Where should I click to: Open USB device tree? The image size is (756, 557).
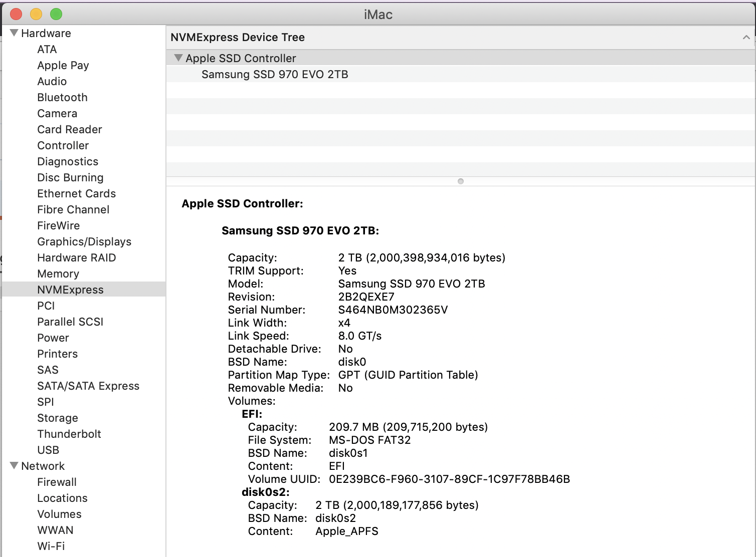point(48,450)
